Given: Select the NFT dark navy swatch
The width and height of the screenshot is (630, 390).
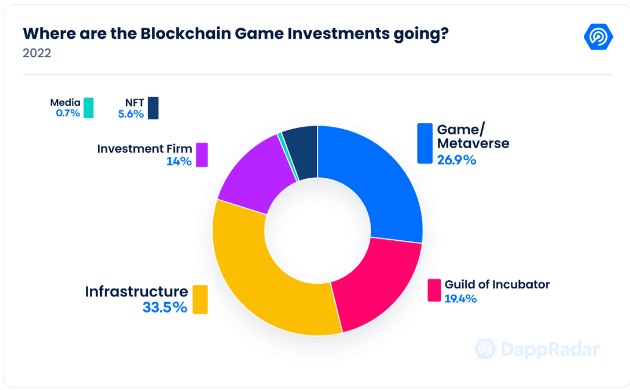Looking at the screenshot, I should click(153, 108).
